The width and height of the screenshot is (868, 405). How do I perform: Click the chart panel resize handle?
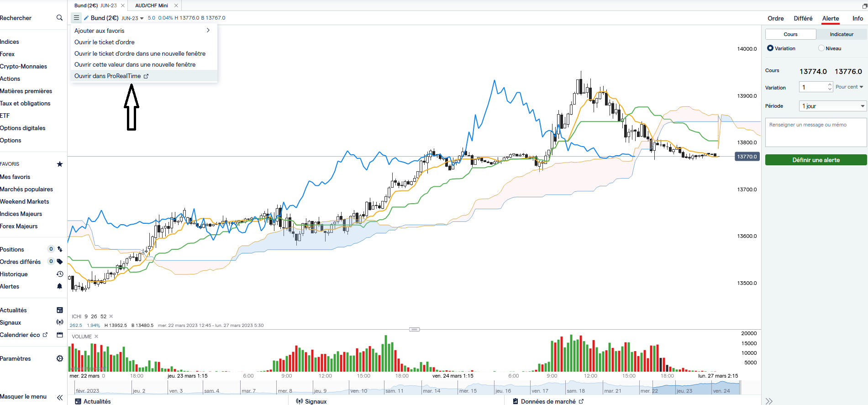pos(415,329)
